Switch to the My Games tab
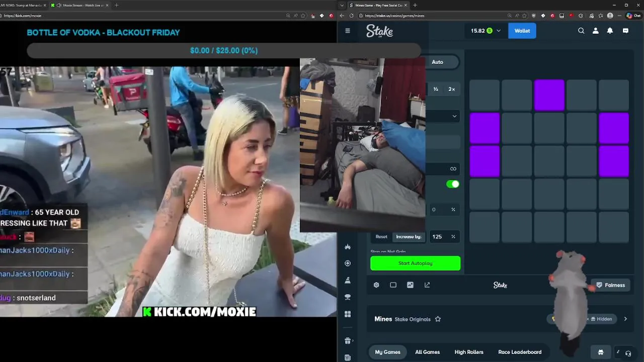 [x=387, y=352]
